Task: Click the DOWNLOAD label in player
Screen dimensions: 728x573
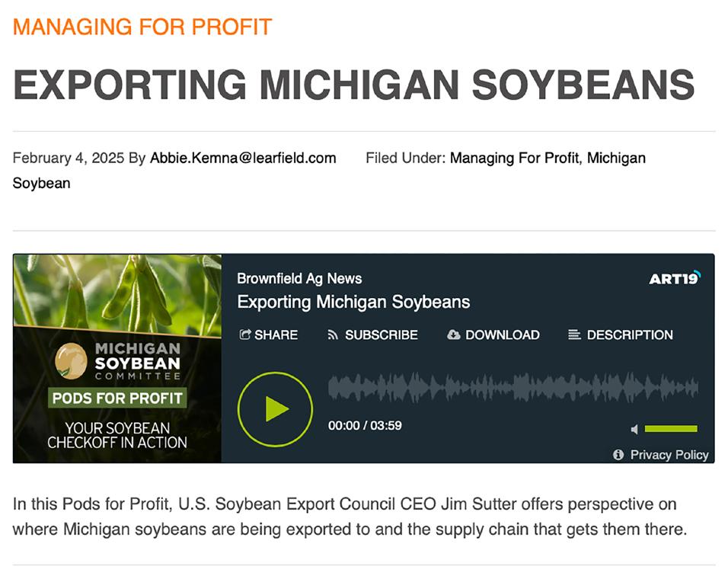Action: 502,335
